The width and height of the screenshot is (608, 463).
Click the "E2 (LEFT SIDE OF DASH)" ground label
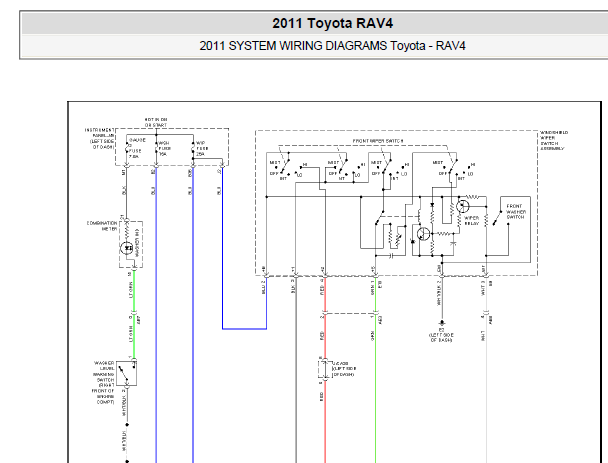[x=441, y=335]
